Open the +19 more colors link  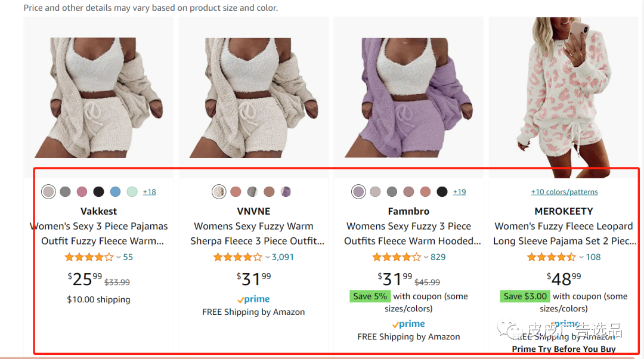point(459,192)
